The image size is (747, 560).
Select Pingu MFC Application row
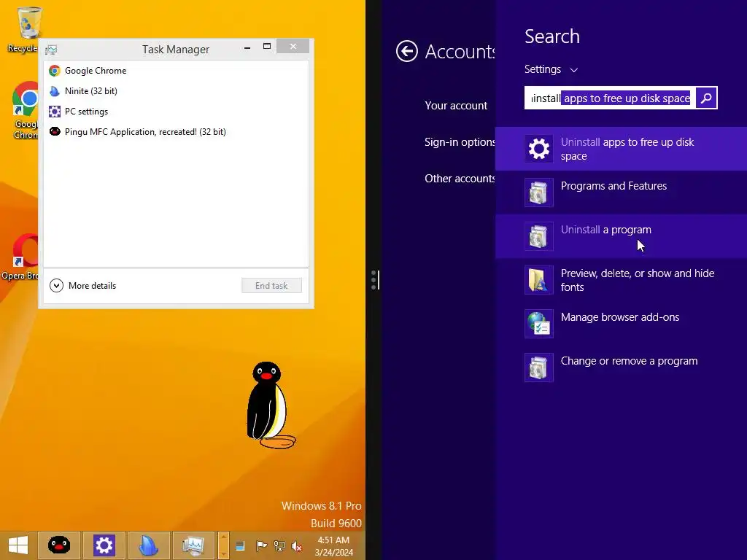coord(176,132)
